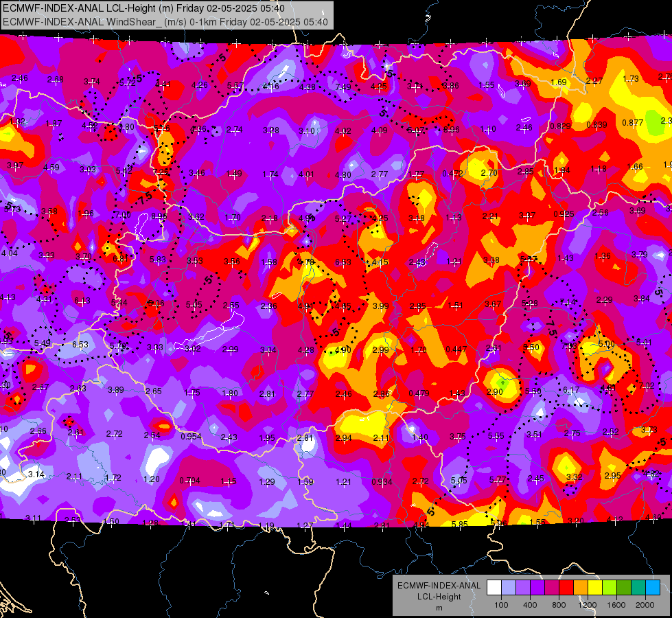This screenshot has height=618, width=672.
Task: Click the legend tick label 400
Action: tap(530, 605)
